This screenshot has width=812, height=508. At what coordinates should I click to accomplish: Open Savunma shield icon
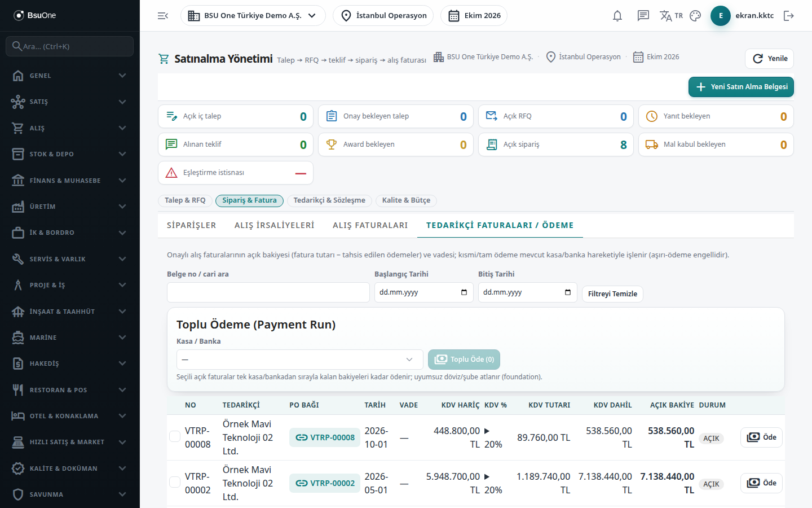tap(18, 494)
